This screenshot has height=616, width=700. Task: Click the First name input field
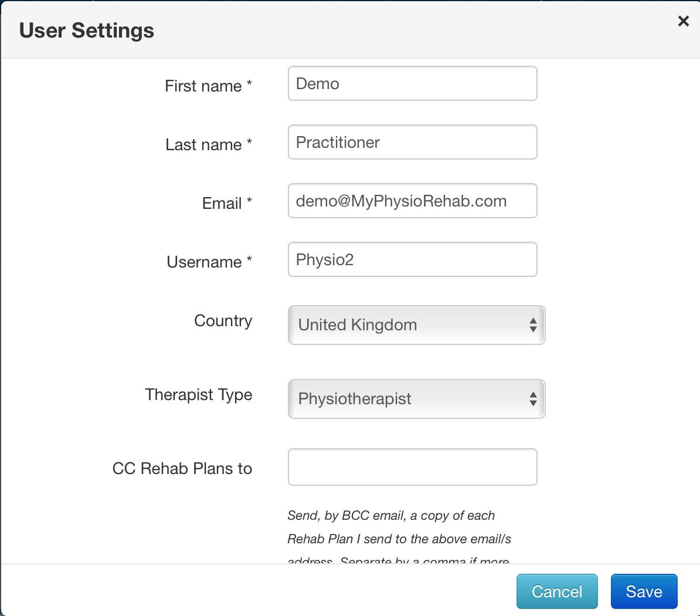[x=413, y=83]
